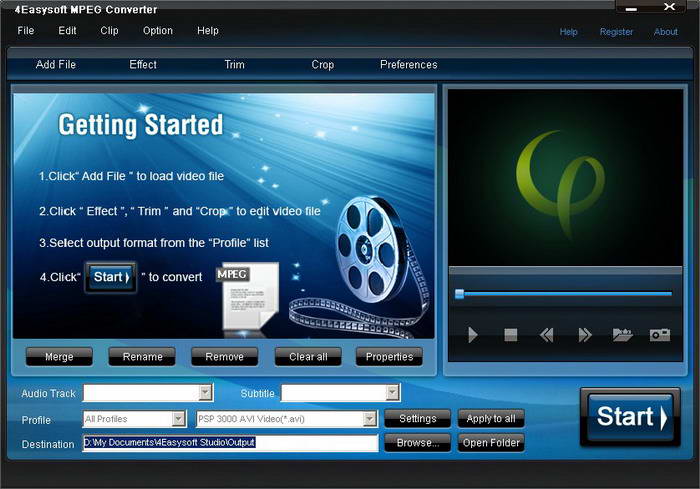
Task: Click the Open Folder button
Action: (491, 443)
